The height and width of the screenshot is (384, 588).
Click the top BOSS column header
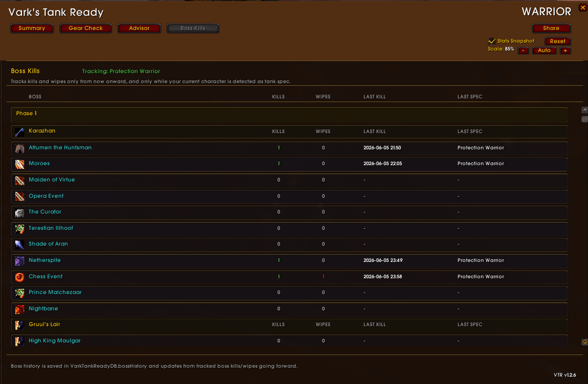click(x=35, y=97)
